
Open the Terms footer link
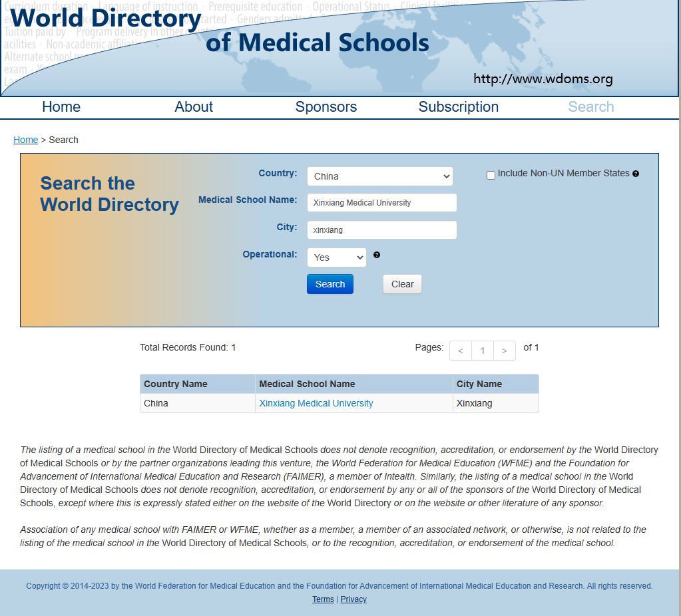(323, 599)
